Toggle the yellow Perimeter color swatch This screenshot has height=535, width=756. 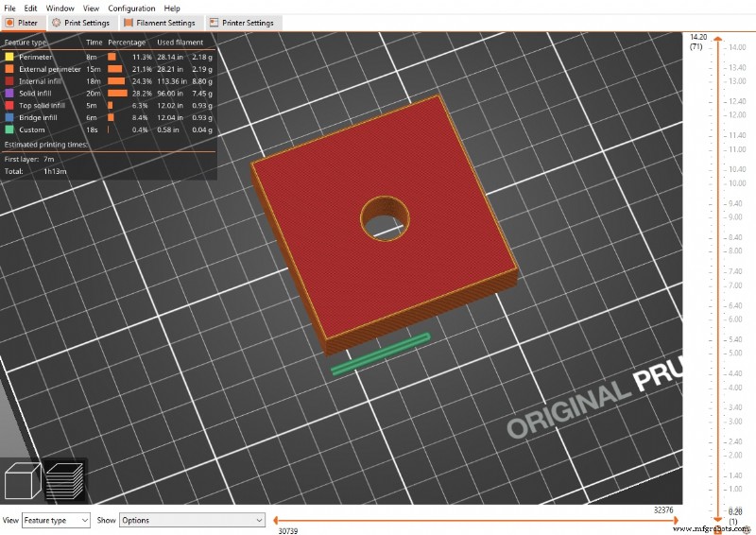click(x=9, y=57)
